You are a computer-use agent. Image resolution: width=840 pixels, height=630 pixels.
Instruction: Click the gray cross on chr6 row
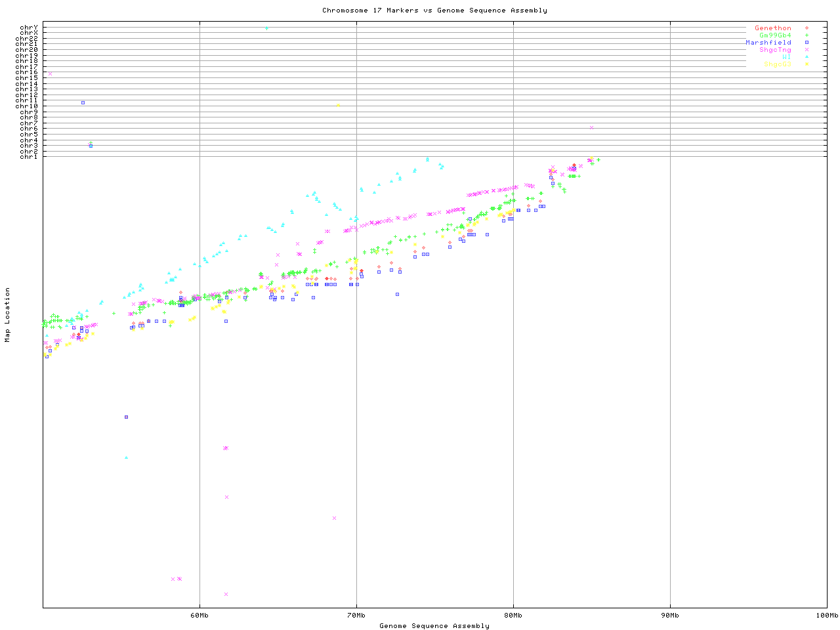pos(591,128)
